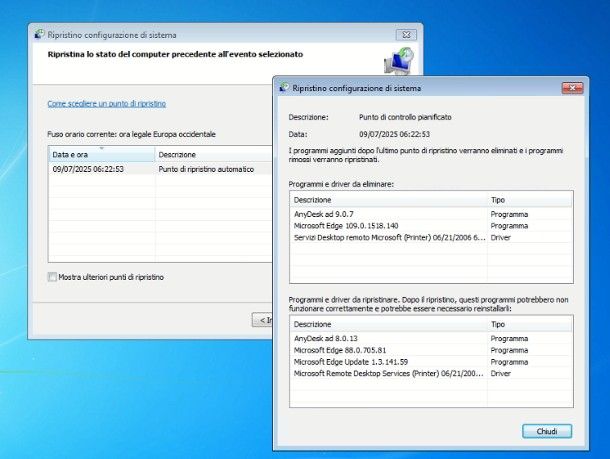Screen dimensions: 610x459
Task: Enable 'Mostra ulteriori punti di ripristino' checkbox
Action: coord(52,277)
